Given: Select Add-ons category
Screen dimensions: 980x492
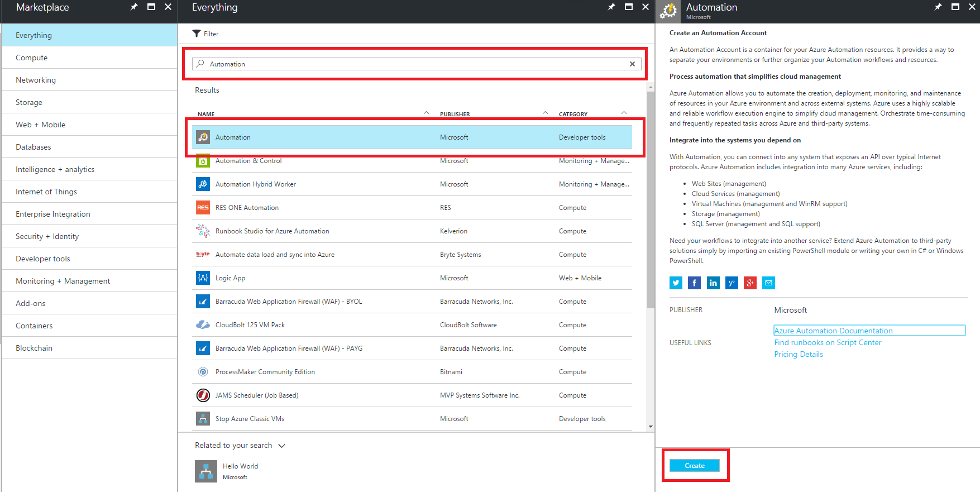Looking at the screenshot, I should (x=90, y=303).
